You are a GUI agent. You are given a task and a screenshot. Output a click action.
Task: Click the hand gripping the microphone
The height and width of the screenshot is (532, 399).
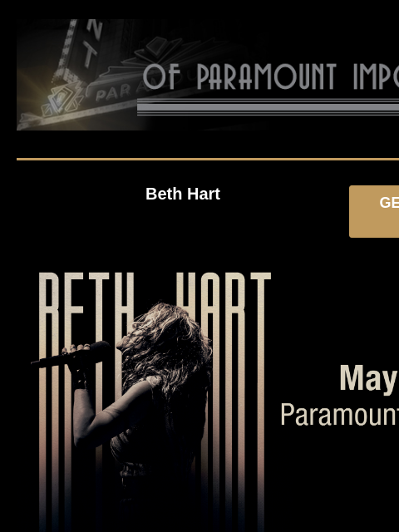[79, 360]
